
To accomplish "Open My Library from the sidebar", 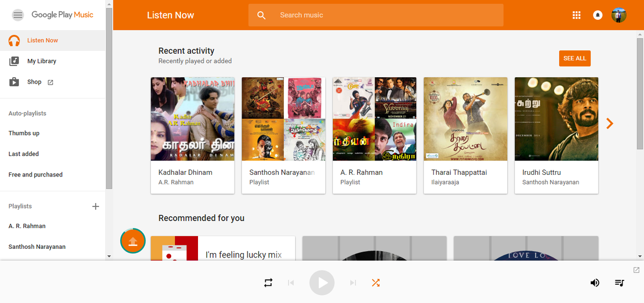I will pos(53,61).
